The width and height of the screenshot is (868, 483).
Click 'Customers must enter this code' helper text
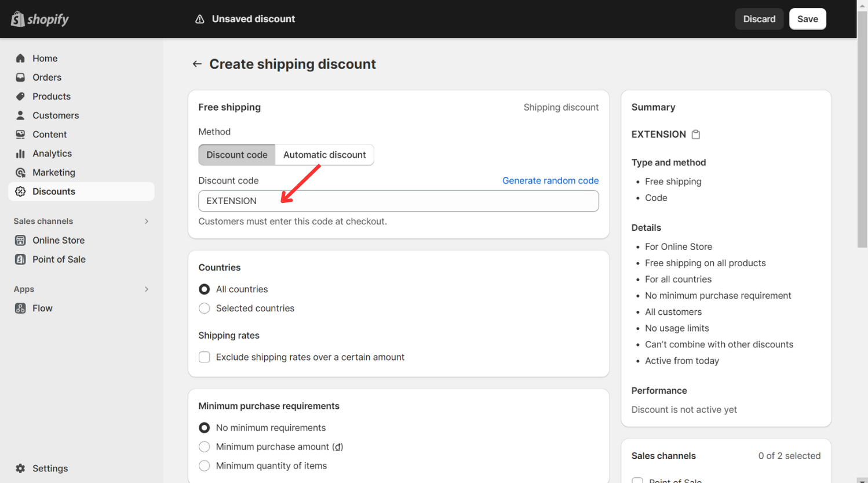tap(293, 221)
